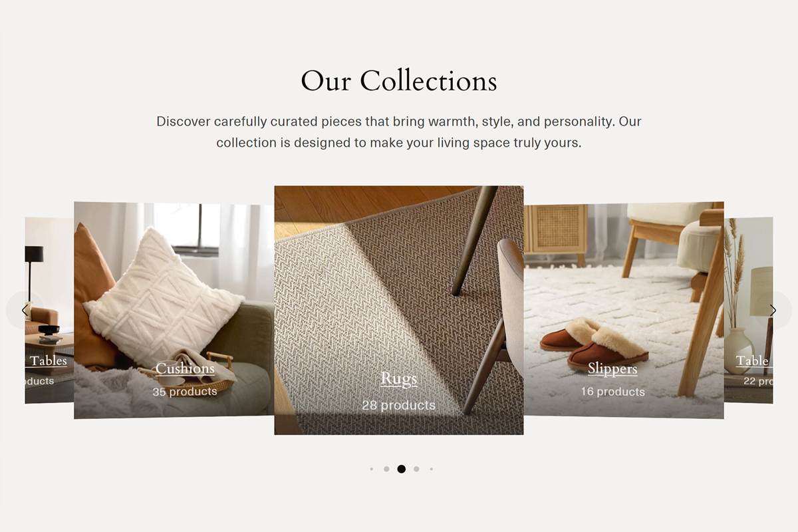Select the second carousel pagination dot
Screen dimensions: 798x532
pyautogui.click(x=386, y=469)
